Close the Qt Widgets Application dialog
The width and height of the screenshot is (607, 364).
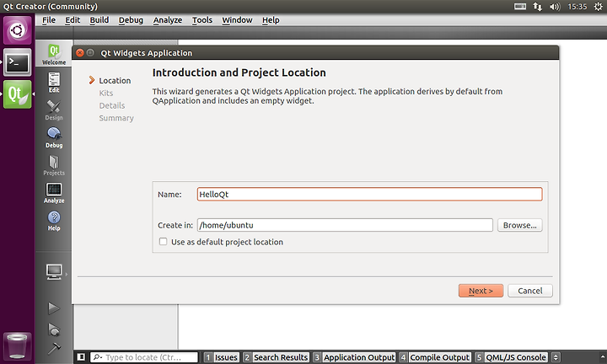(x=80, y=52)
